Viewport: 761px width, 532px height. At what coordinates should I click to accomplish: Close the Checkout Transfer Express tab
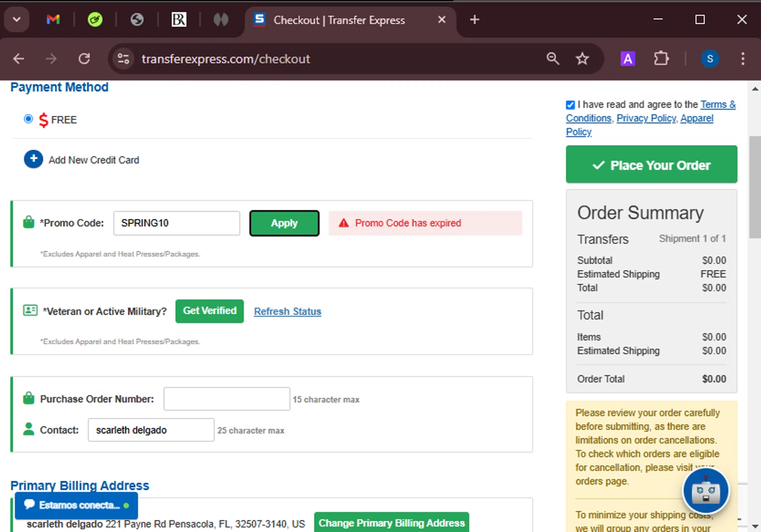(442, 20)
